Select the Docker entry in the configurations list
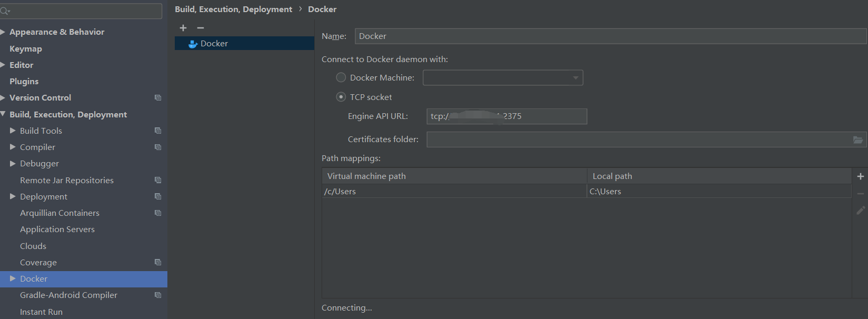The height and width of the screenshot is (319, 868). pos(214,44)
